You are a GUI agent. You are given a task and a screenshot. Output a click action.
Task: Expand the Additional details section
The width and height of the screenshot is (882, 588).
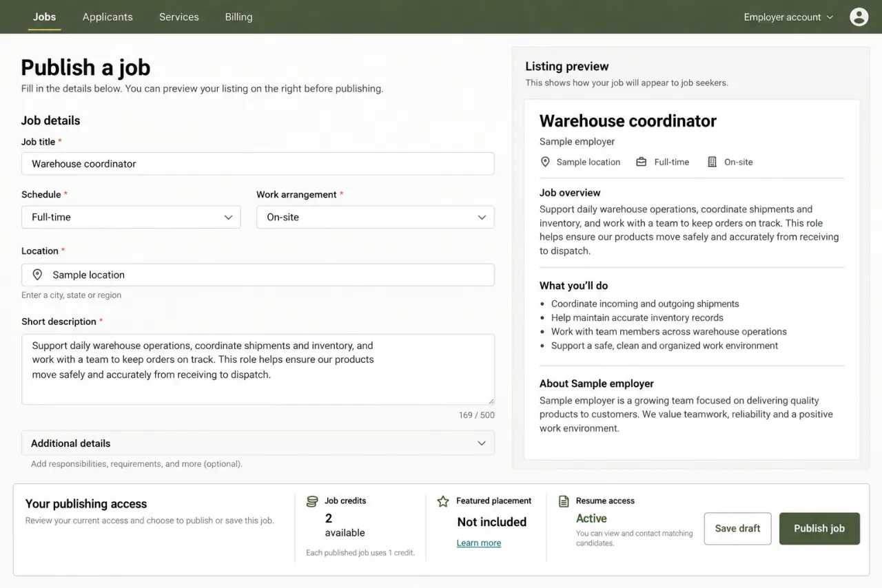pos(258,443)
